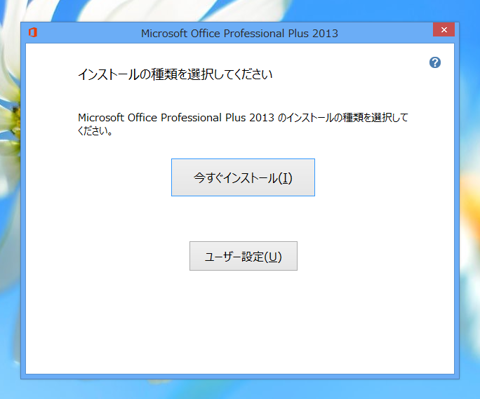Viewport: 480px width, 399px height.
Task: Click the heading インストールの種類を選択してください
Action: click(x=175, y=74)
